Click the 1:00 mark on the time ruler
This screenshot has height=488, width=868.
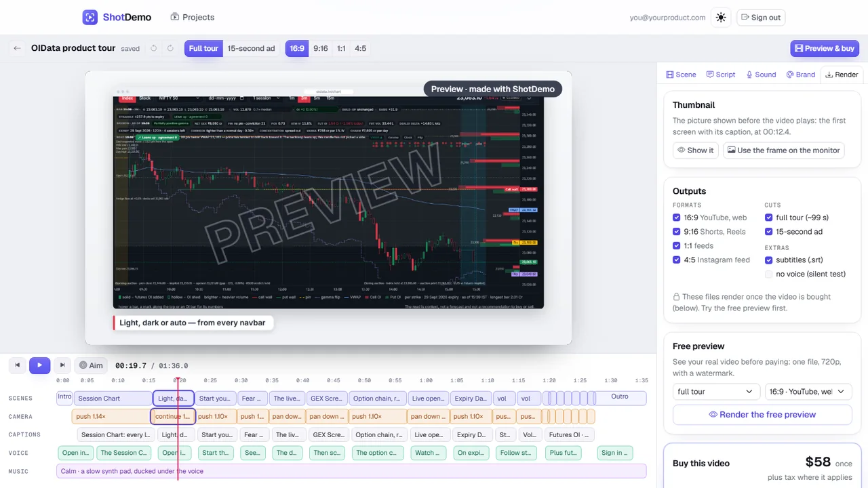(x=426, y=380)
